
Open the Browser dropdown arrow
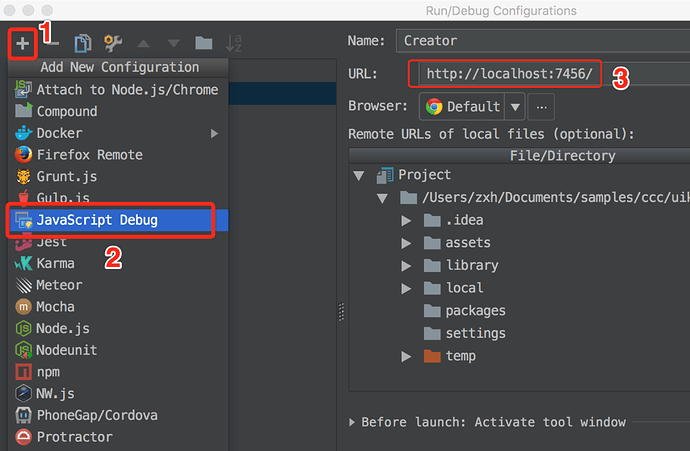[515, 106]
